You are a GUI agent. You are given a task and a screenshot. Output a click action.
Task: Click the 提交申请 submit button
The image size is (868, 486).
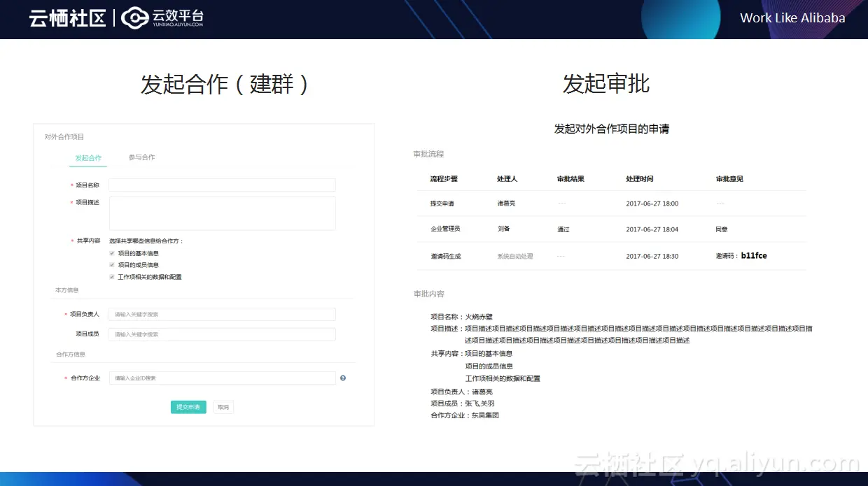[188, 406]
